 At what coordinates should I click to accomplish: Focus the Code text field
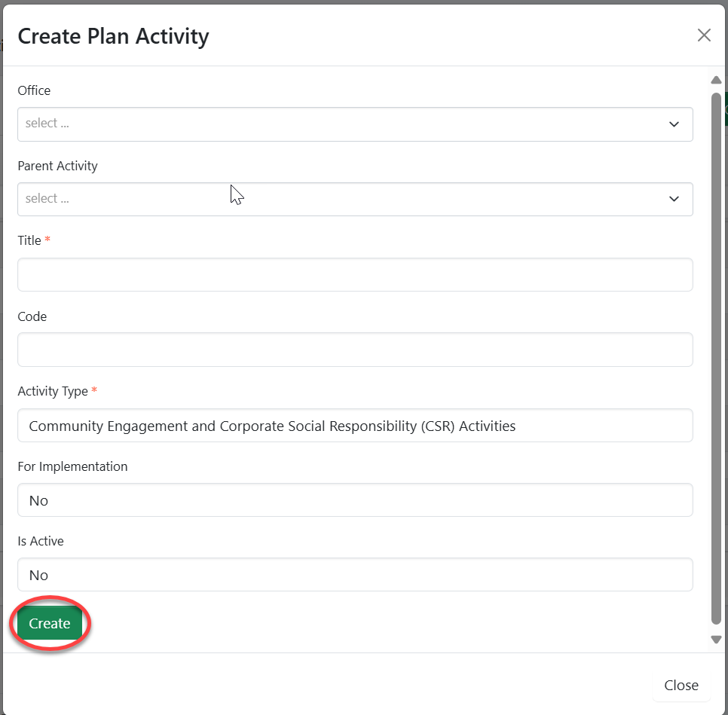[355, 350]
